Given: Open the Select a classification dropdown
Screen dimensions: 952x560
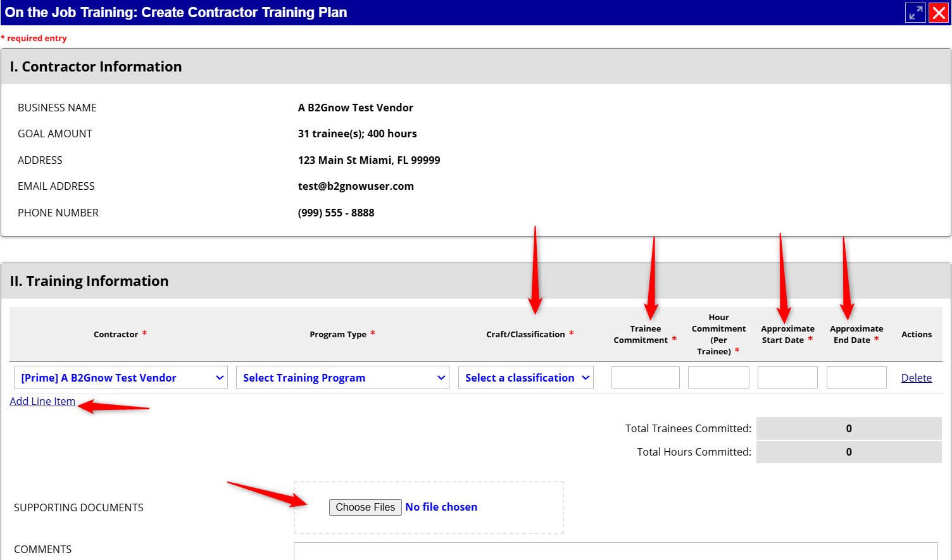Looking at the screenshot, I should (x=525, y=378).
